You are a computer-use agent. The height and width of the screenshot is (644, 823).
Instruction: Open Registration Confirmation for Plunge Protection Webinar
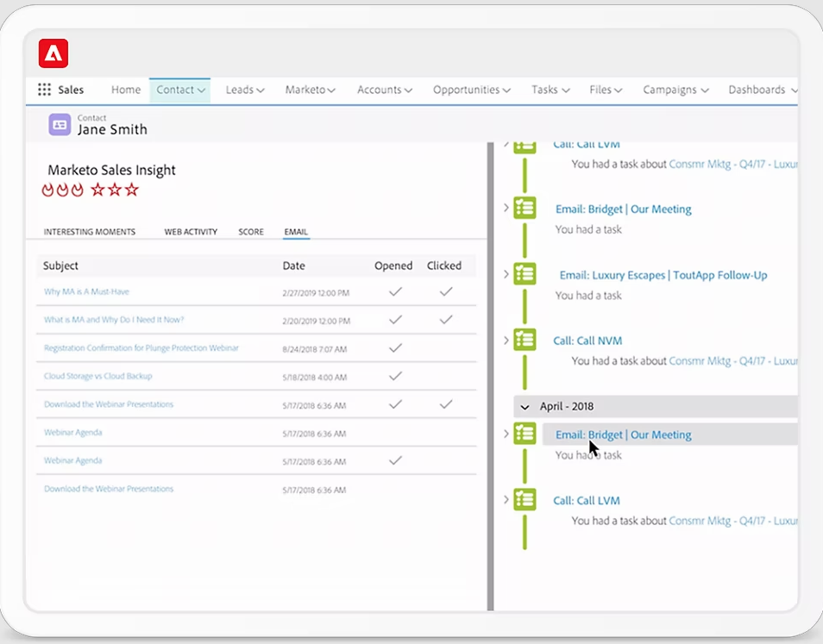[x=141, y=348]
